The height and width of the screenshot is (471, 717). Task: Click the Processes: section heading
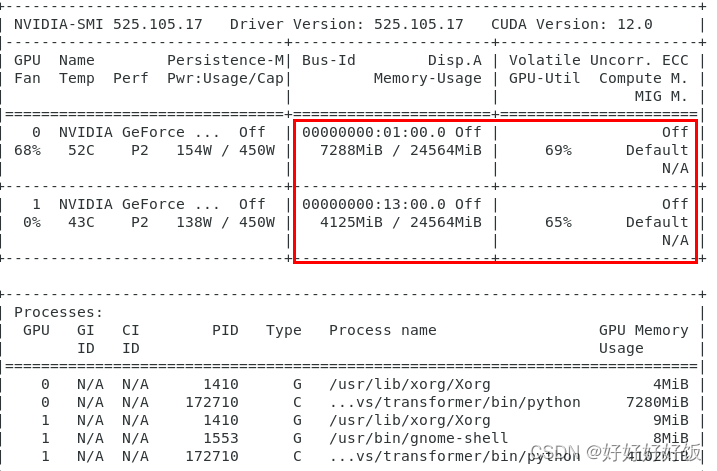(x=58, y=312)
